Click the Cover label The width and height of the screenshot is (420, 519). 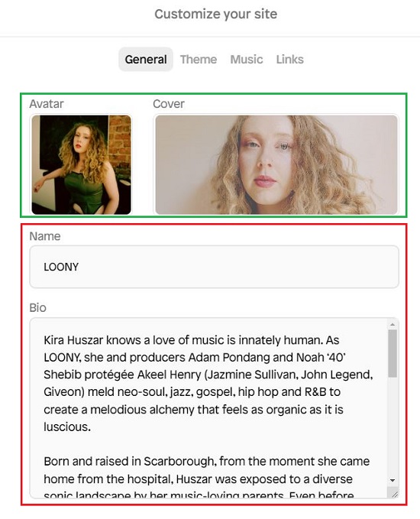coord(169,104)
